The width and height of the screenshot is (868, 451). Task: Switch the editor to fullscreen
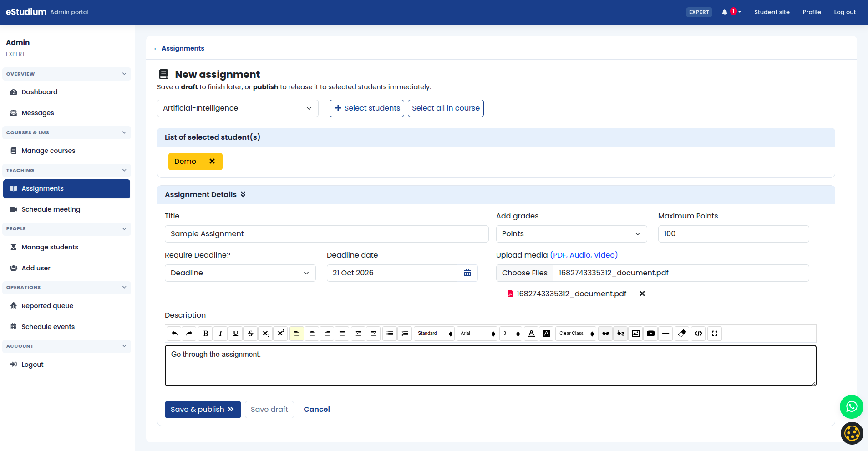click(715, 334)
